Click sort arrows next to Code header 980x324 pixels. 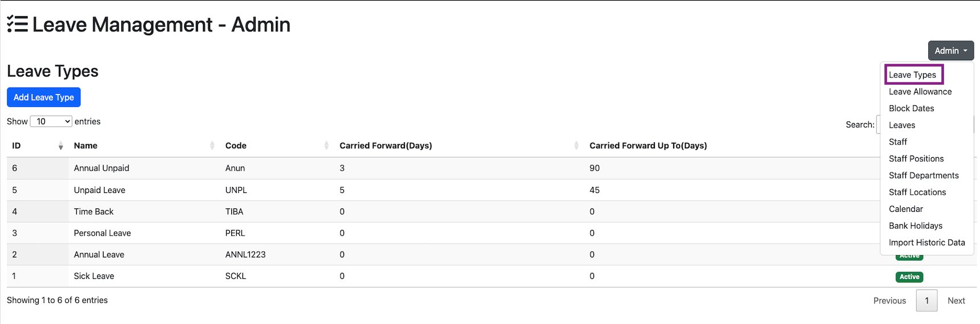click(x=326, y=146)
